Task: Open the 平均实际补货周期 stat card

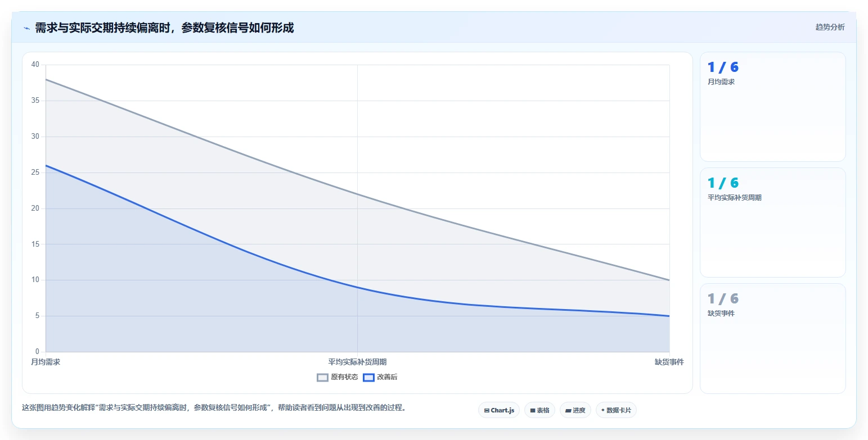Action: click(x=772, y=223)
